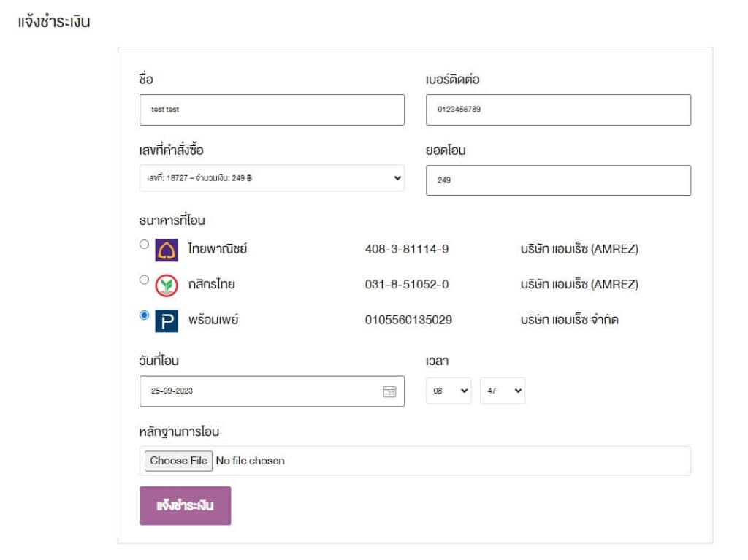
Task: Click the PromptPay blue P logo
Action: 167,321
